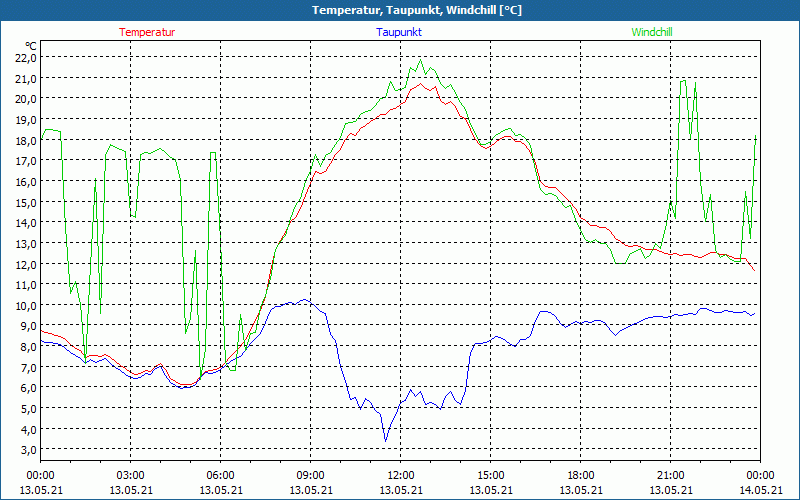Click the chart title Temperatur, Taupunkt, Windchill
The image size is (800, 500).
click(417, 10)
